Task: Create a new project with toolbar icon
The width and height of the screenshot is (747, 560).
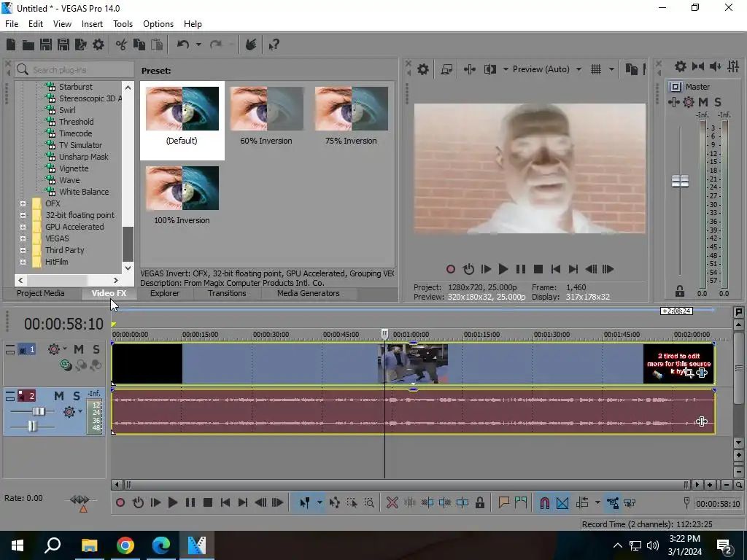Action: click(11, 44)
